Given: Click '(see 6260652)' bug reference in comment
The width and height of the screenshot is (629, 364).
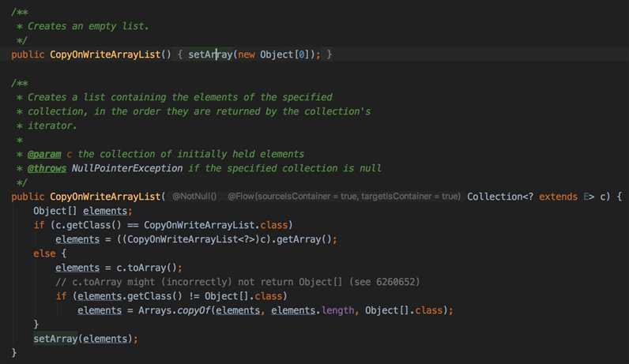Looking at the screenshot, I should click(x=384, y=282).
